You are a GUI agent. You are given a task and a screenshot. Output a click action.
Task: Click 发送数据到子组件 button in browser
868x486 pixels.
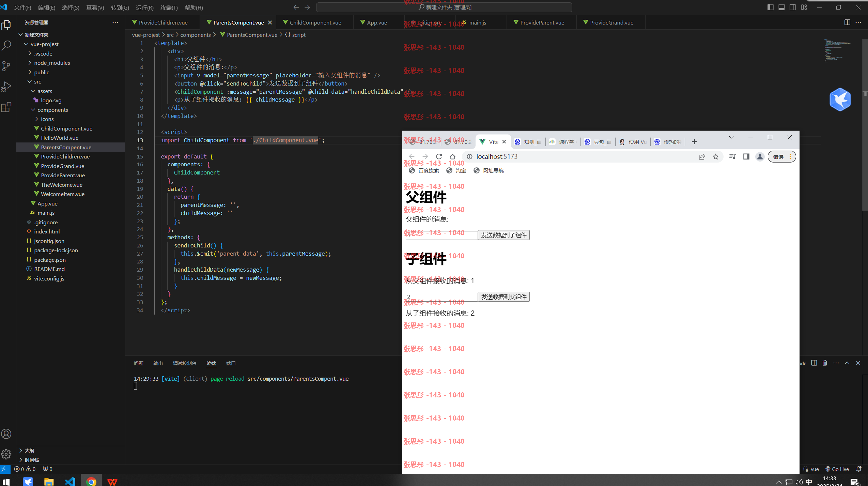504,235
